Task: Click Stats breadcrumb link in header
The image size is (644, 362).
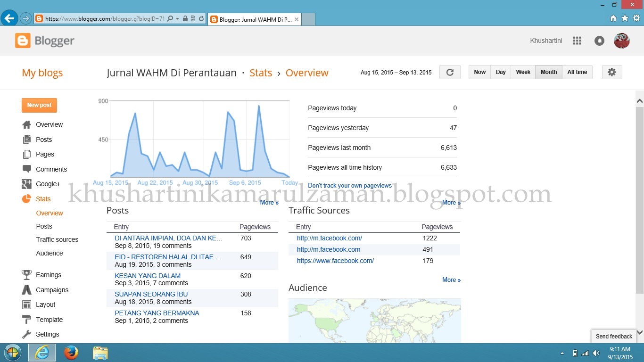Action: click(261, 73)
